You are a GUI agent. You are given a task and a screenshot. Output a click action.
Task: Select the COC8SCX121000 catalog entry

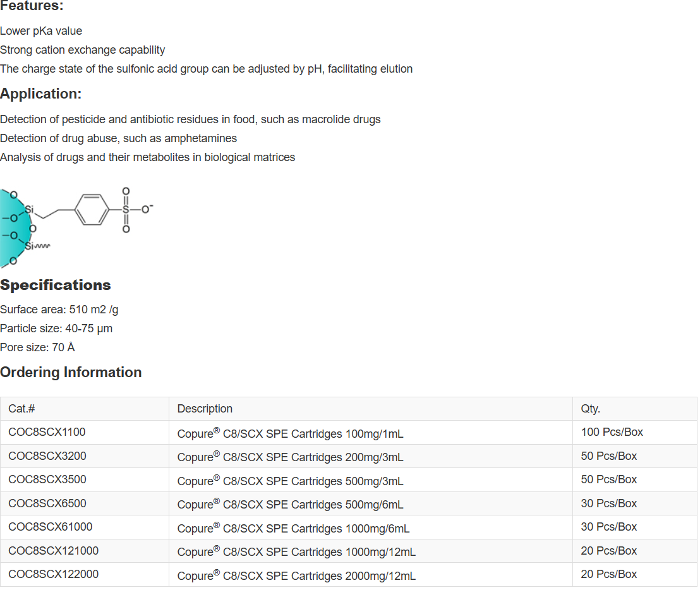(54, 551)
